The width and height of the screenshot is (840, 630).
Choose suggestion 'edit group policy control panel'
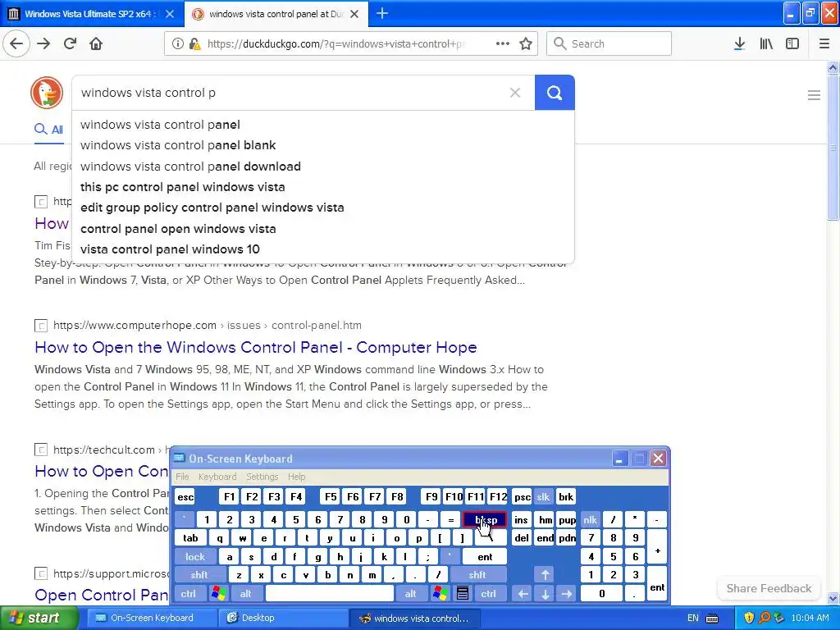click(x=323, y=208)
